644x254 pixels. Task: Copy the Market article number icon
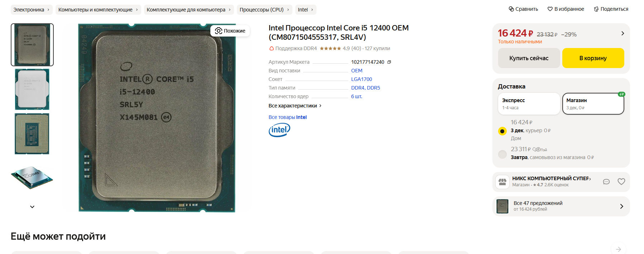point(389,62)
